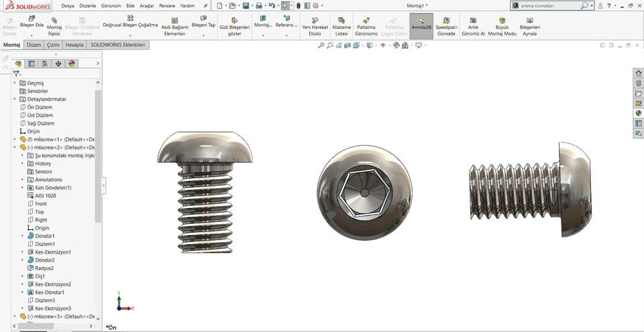Select the Montaj İlişkisi mate tool
This screenshot has height=332, width=644.
click(x=54, y=21)
